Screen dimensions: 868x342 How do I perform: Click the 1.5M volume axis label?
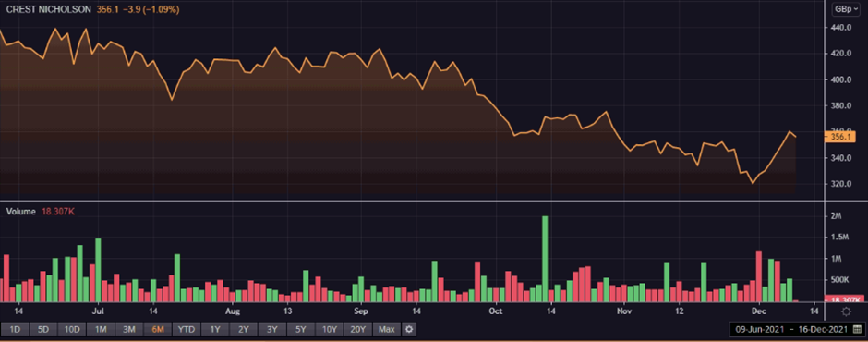coord(839,238)
